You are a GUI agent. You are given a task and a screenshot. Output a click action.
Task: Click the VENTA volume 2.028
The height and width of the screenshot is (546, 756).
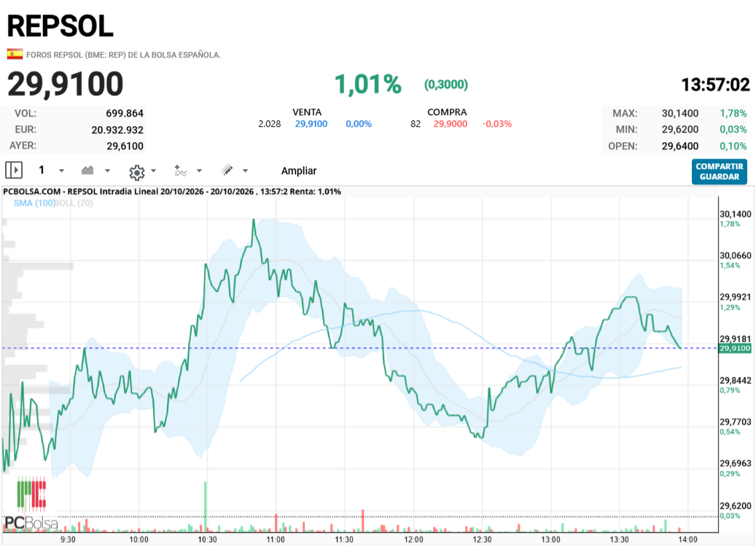270,124
